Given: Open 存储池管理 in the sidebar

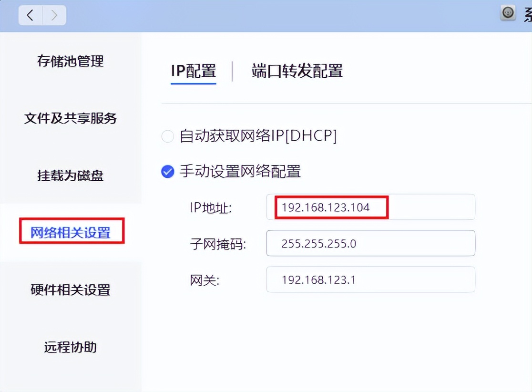Looking at the screenshot, I should pos(71,61).
